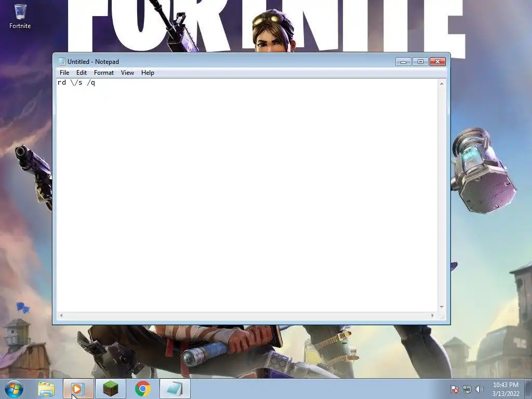Close the Notepad window
Screen dimensions: 532x399
pos(437,61)
